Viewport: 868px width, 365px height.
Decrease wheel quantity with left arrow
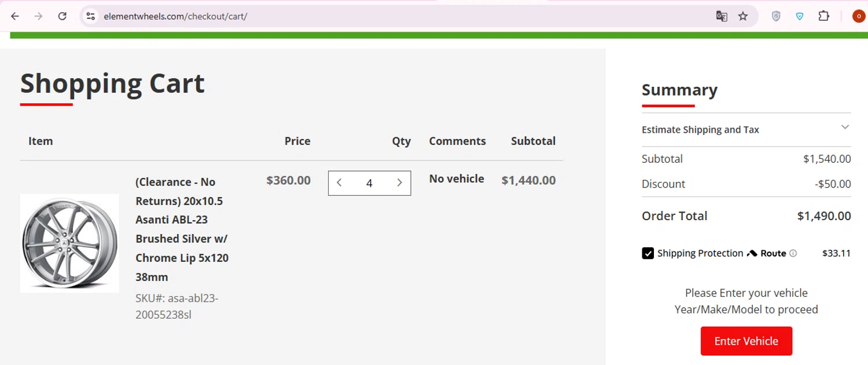340,183
